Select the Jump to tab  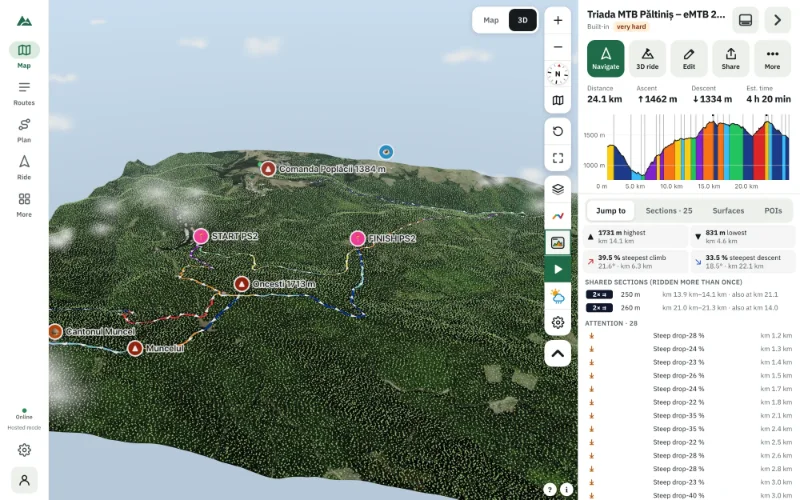pyautogui.click(x=611, y=211)
